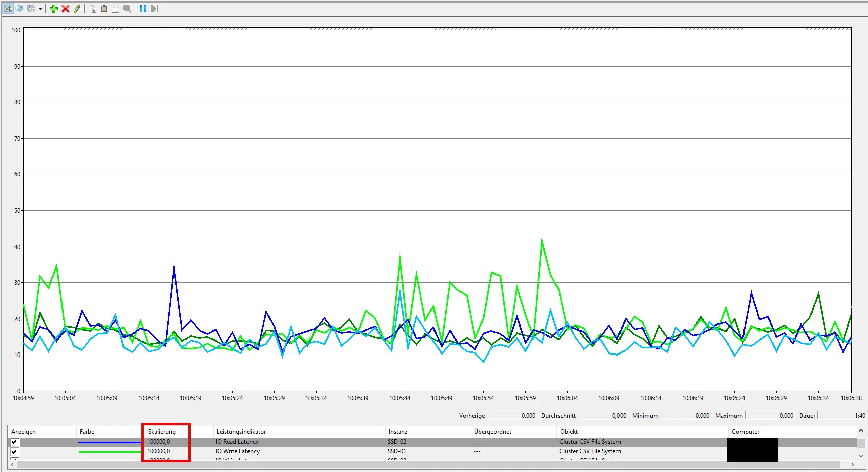Sort by the Objekt column header

tap(569, 432)
